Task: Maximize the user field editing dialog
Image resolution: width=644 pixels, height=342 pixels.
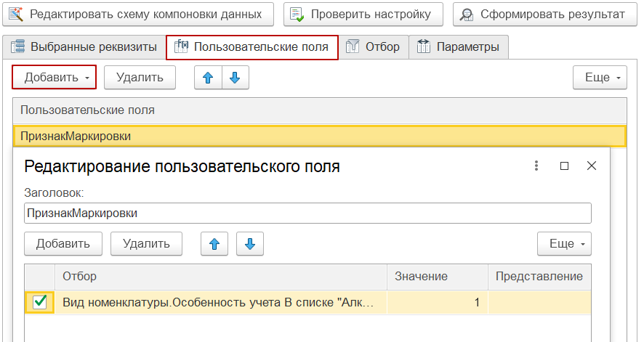Action: pos(564,166)
